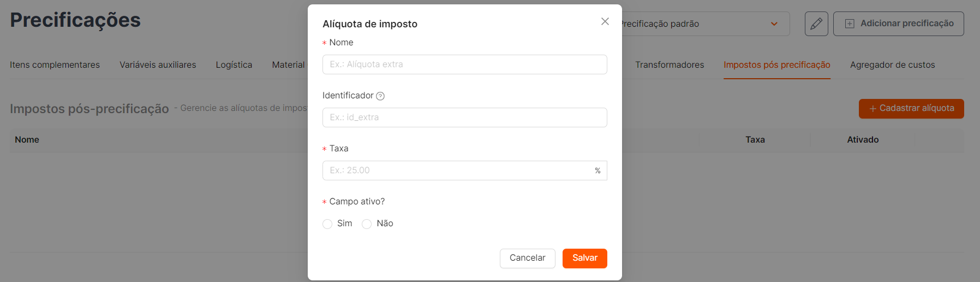Expand the Precificação padrão dropdown arrow
The width and height of the screenshot is (980, 282).
774,24
